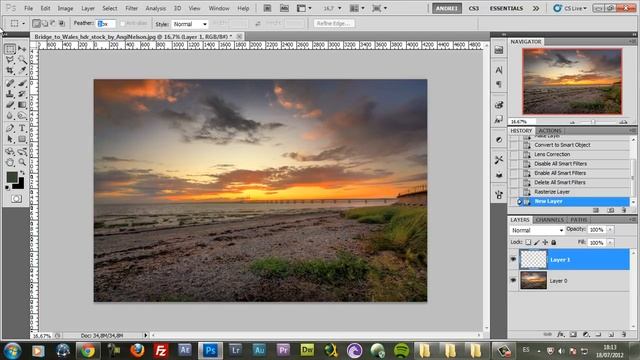
Task: Open the Image menu
Action: point(65,8)
